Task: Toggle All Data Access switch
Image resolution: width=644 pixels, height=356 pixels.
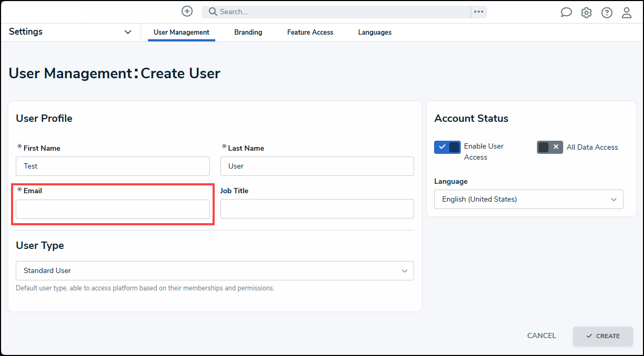Action: [550, 147]
